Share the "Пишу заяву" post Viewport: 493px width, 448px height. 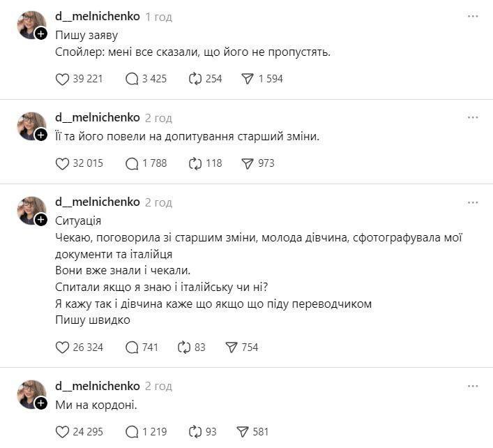(x=248, y=79)
